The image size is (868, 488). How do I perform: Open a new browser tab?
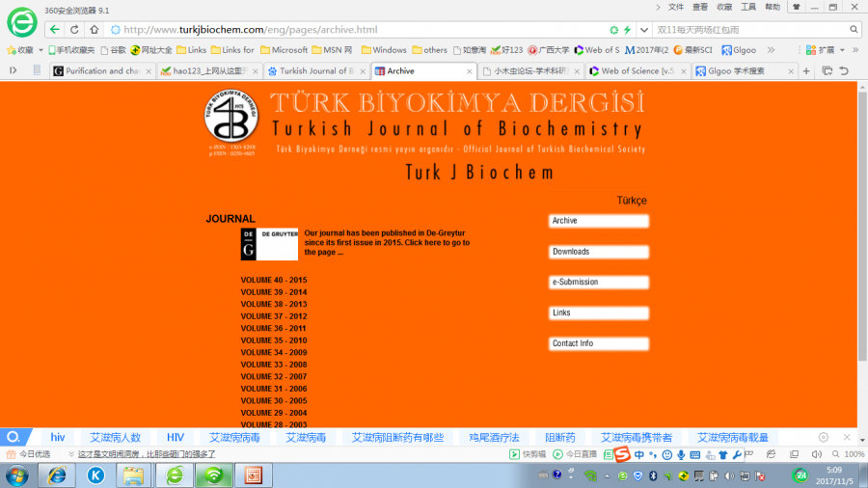806,70
